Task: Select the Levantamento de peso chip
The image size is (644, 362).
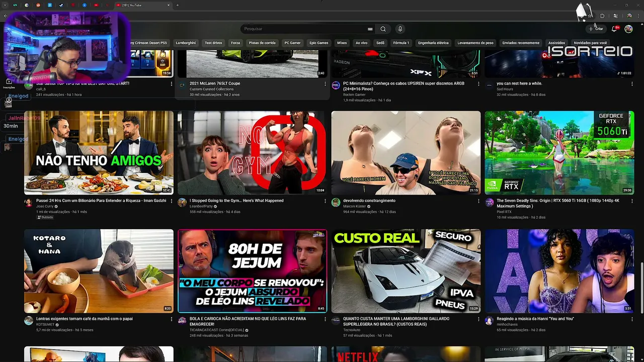Action: 475,43
